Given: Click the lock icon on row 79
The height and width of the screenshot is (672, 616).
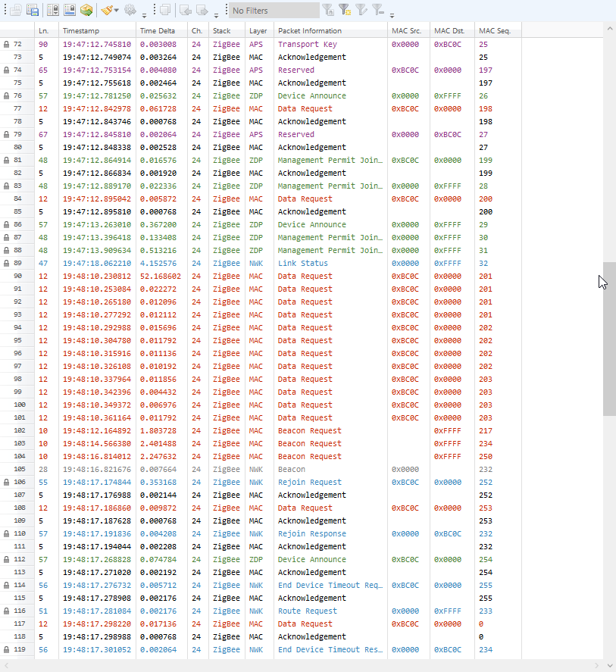Looking at the screenshot, I should tap(6, 134).
